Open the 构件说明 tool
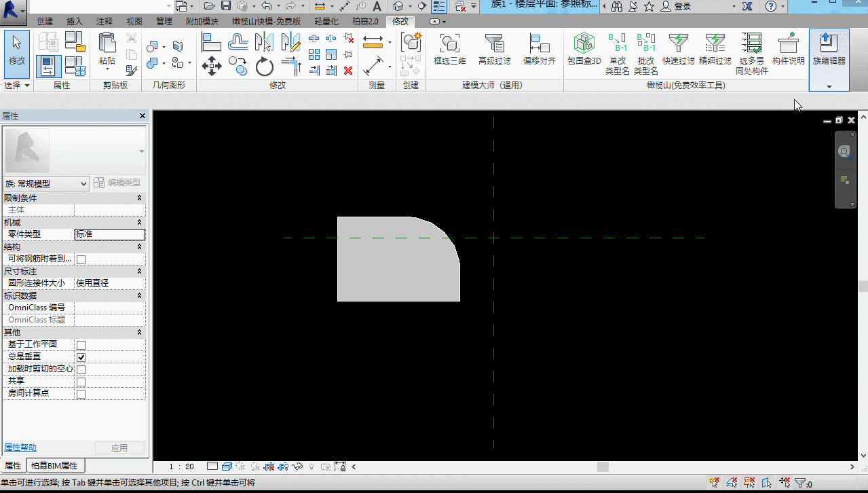The width and height of the screenshot is (868, 493). [x=788, y=48]
